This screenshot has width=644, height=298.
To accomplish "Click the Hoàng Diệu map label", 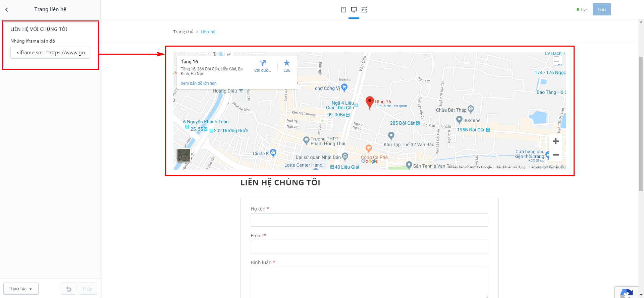I will coord(225,91).
